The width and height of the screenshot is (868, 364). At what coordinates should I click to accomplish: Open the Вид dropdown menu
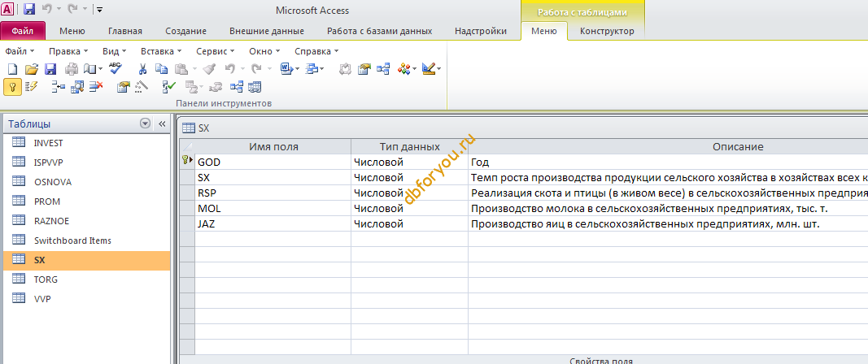pyautogui.click(x=114, y=51)
